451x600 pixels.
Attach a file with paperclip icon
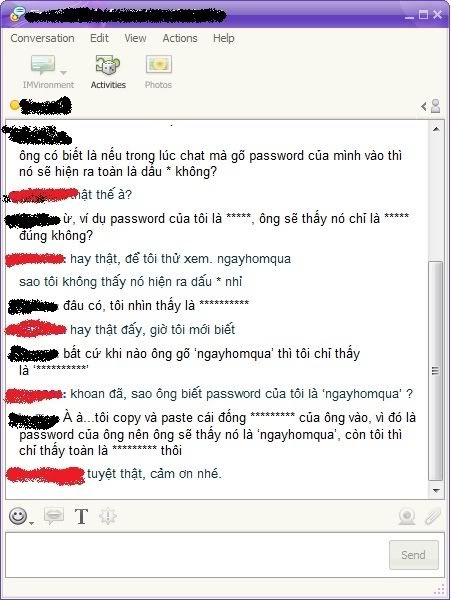click(433, 517)
